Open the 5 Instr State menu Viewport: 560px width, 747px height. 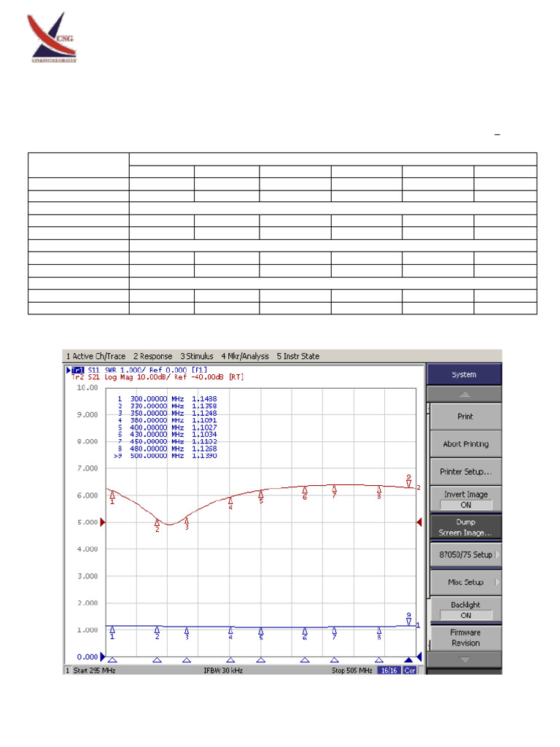298,356
